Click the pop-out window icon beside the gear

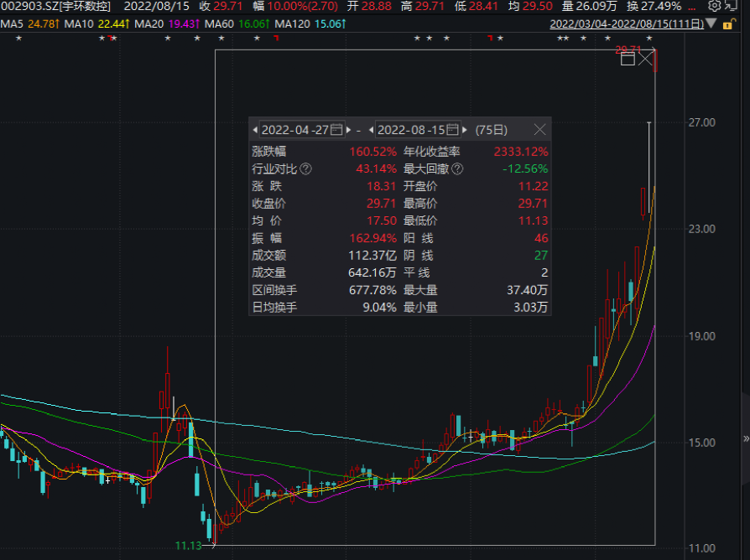(x=730, y=7)
